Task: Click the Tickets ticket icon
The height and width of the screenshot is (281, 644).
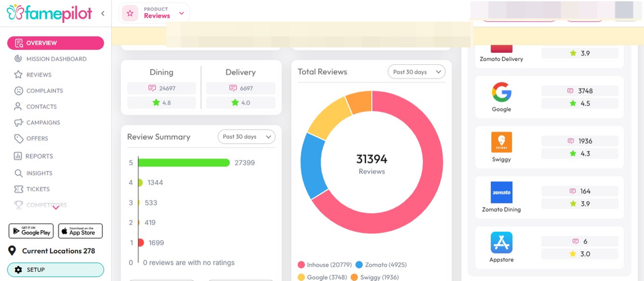Action: (18, 189)
